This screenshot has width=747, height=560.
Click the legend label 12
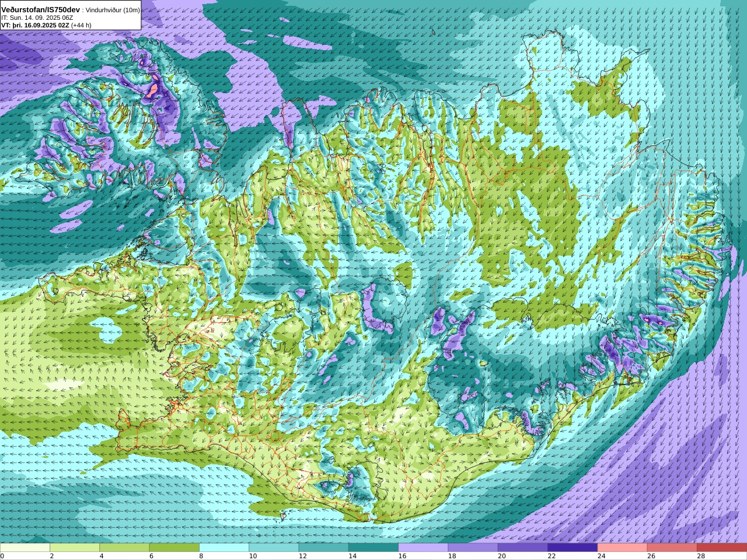pos(302,556)
